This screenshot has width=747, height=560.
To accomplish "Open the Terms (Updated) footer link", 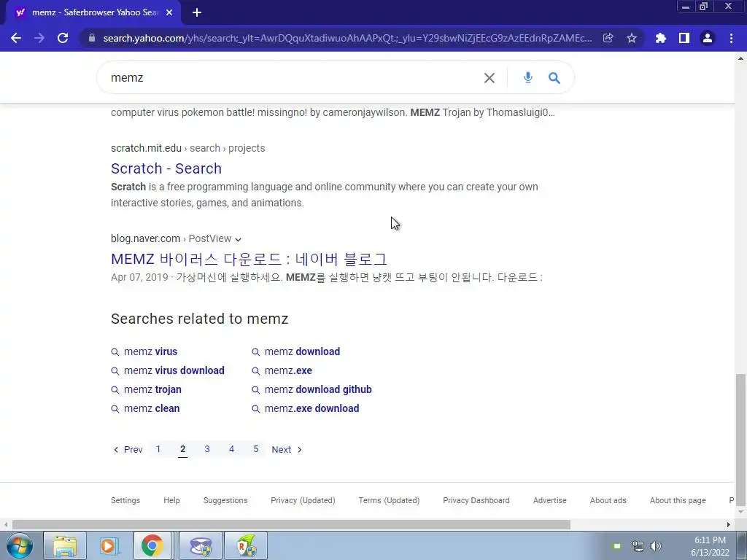I will point(389,500).
